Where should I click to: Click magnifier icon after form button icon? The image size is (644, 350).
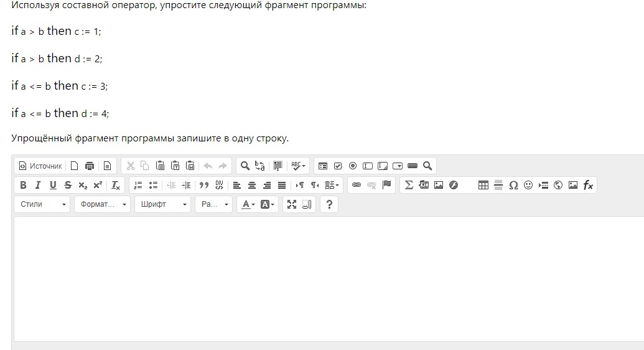(427, 166)
